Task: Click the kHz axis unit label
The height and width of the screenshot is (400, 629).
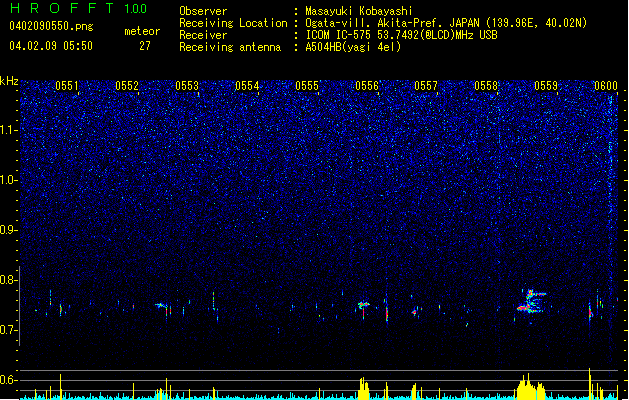Action: pos(9,81)
